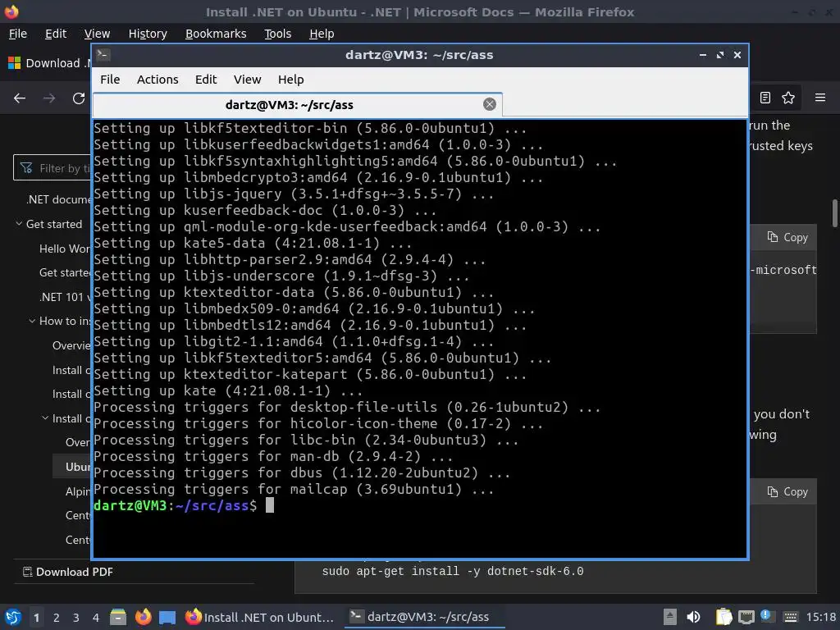Go forward in Firefox
840x630 pixels.
point(49,98)
